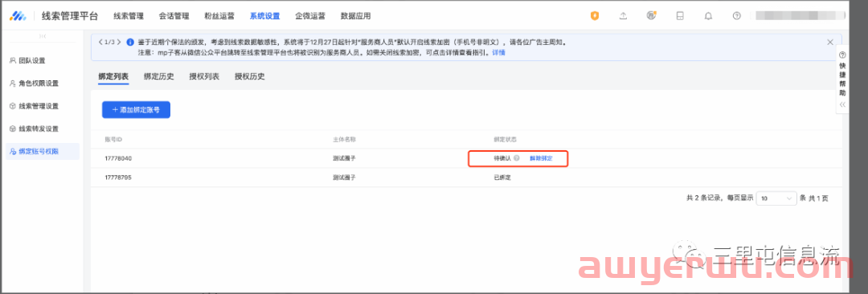
Task: Click the 线索管理设置 sidebar icon
Action: click(x=13, y=106)
